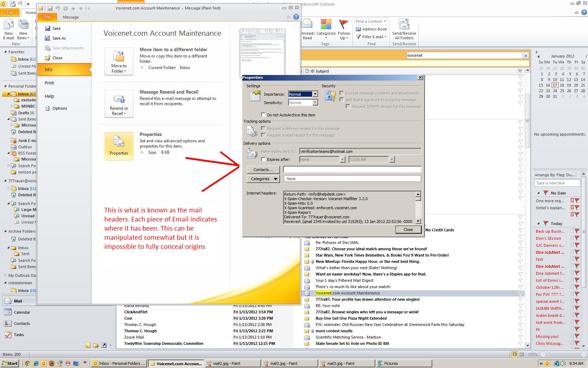This screenshot has height=368, width=588.
Task: Collapse the Favorites folder group
Action: tap(6, 52)
